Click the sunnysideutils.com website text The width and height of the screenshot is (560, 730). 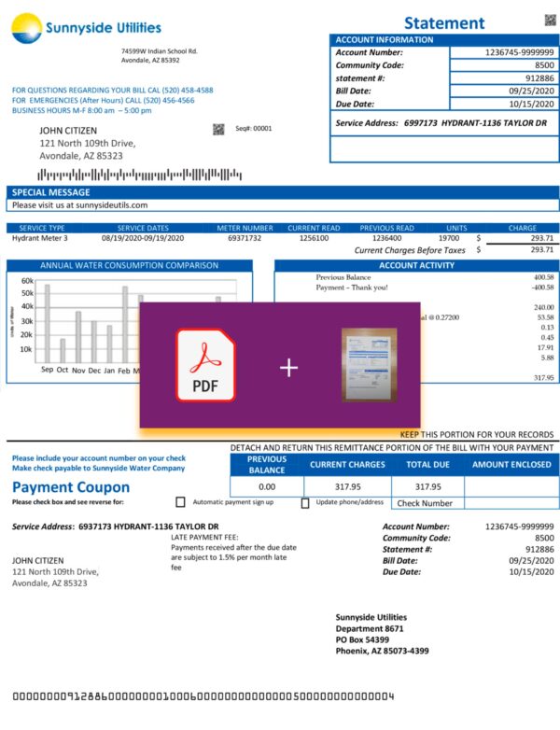(106, 205)
